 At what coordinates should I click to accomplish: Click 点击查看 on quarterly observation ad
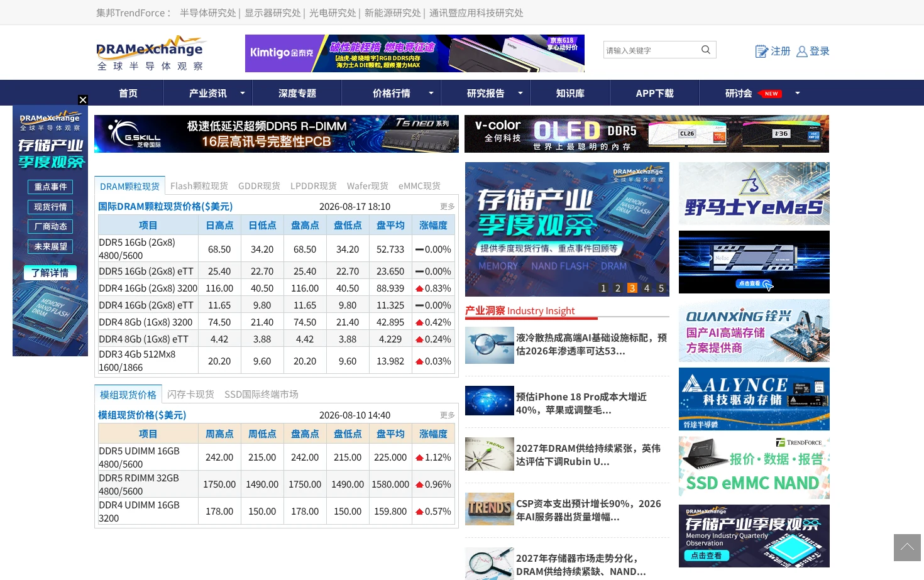707,555
